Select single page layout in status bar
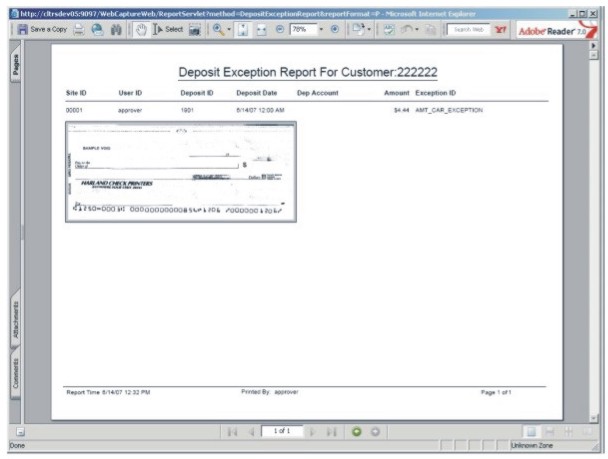This screenshot has width=608, height=459. coord(529,431)
